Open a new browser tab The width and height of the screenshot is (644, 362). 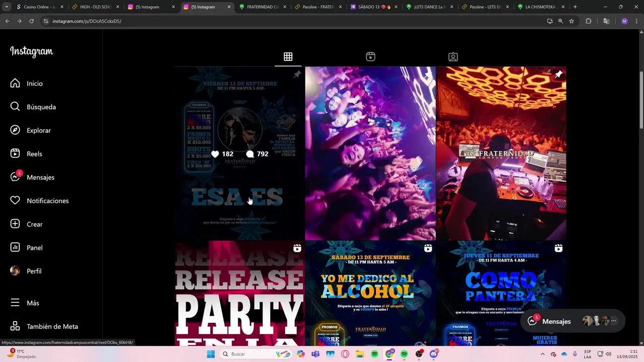[x=575, y=7]
